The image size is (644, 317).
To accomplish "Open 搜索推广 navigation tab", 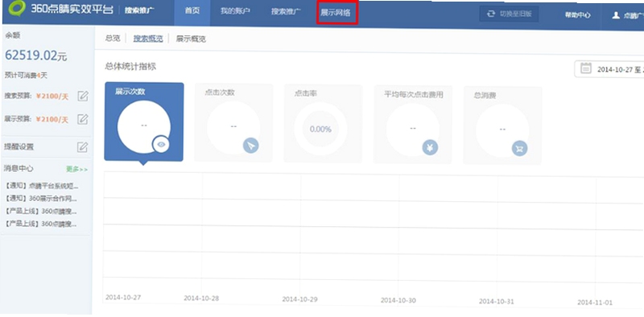I will coord(286,11).
